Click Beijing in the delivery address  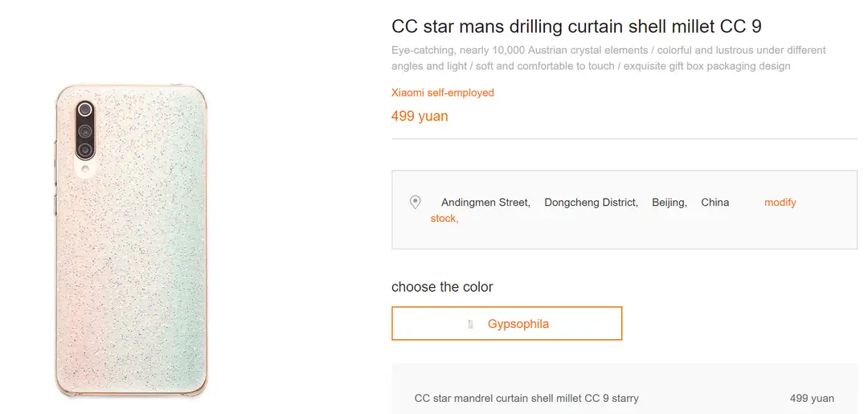(669, 203)
